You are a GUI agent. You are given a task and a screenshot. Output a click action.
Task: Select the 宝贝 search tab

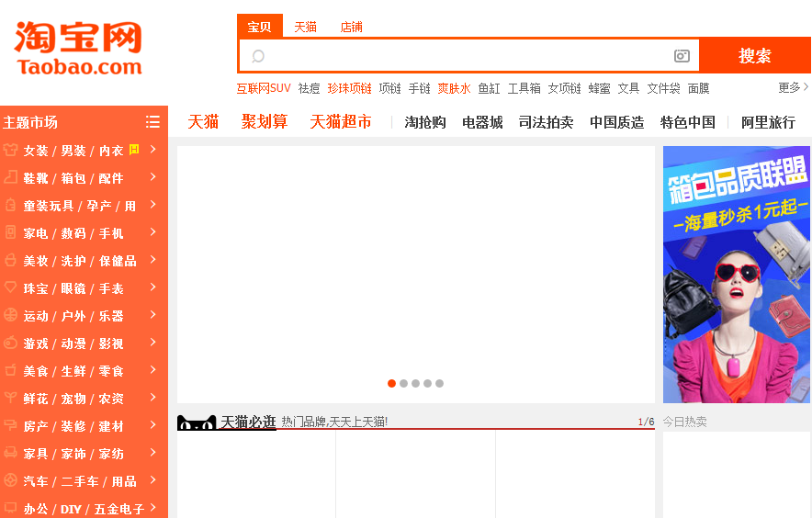(x=259, y=27)
